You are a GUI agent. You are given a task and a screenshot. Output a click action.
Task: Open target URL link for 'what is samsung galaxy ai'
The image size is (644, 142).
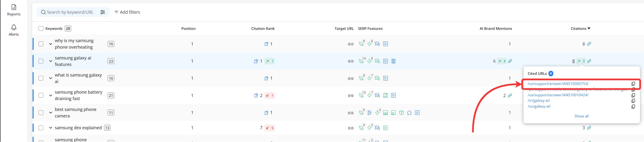(350, 78)
